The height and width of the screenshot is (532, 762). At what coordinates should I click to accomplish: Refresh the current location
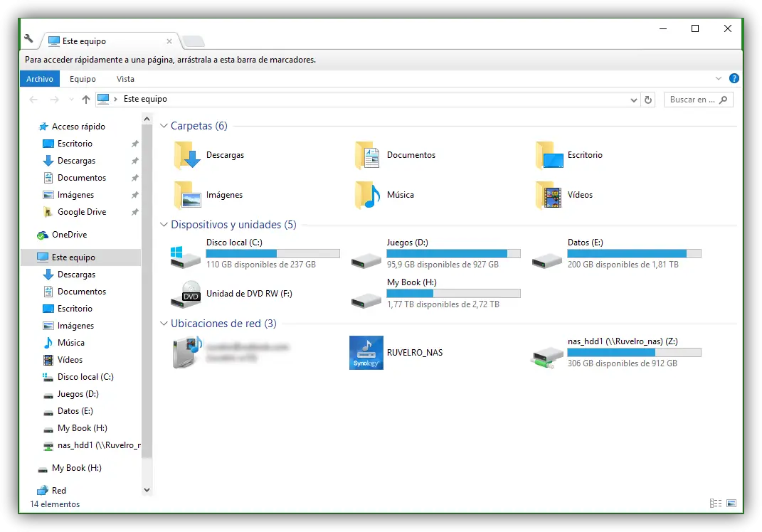point(647,100)
